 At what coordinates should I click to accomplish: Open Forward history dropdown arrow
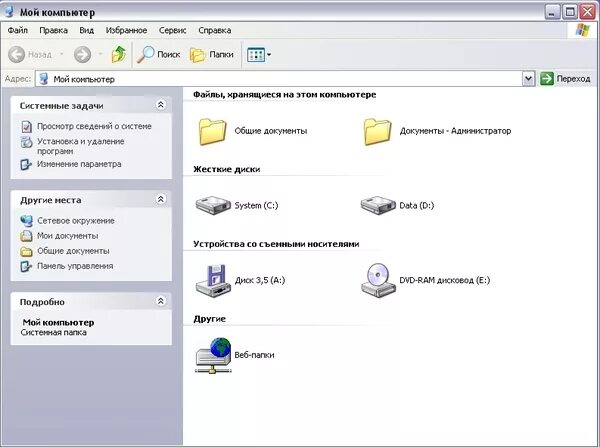coord(100,54)
